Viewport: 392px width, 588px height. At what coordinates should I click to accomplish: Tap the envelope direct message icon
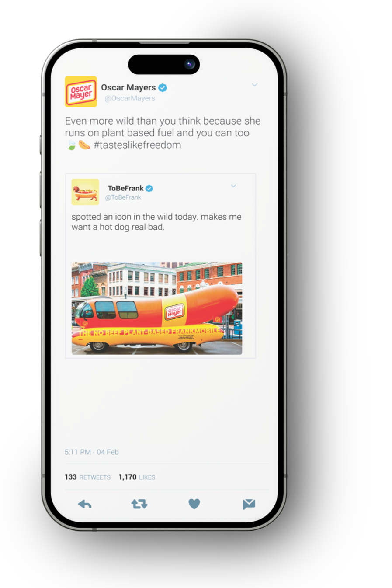point(249,504)
